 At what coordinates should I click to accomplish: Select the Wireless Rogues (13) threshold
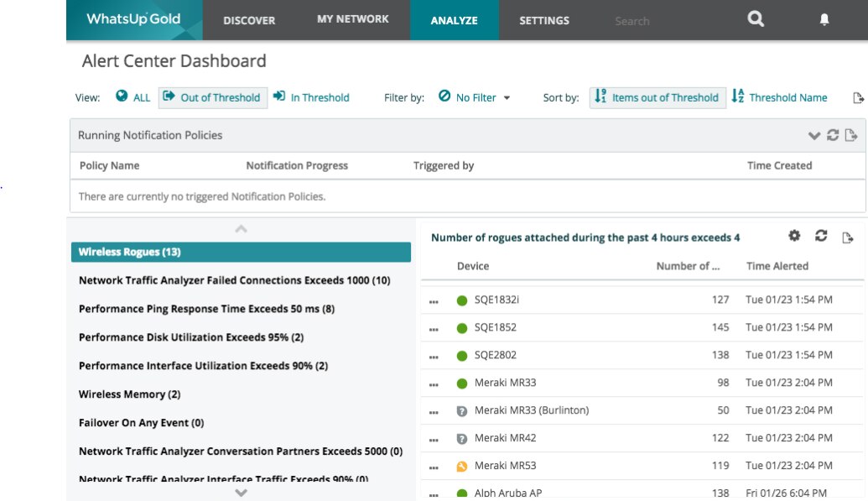[x=241, y=252]
